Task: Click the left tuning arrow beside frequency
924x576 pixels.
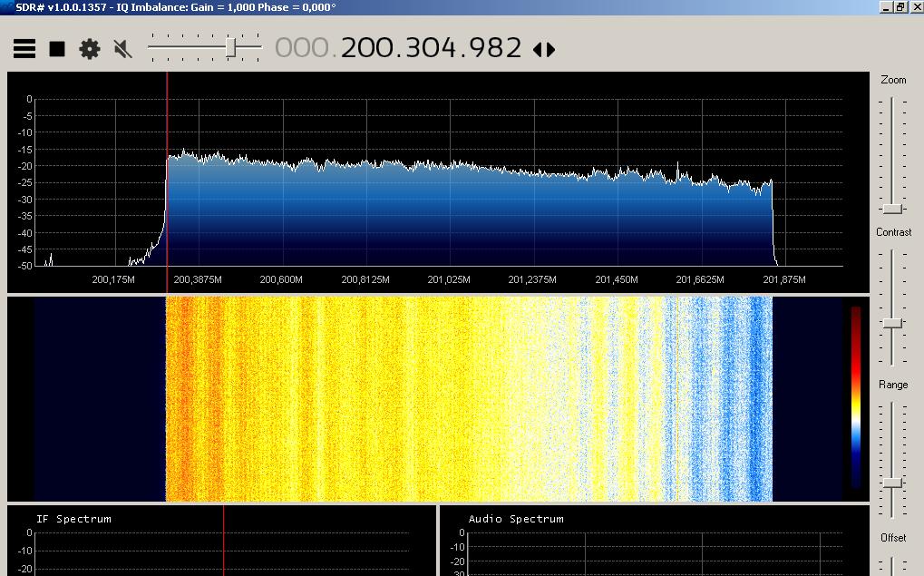Action: coord(537,49)
